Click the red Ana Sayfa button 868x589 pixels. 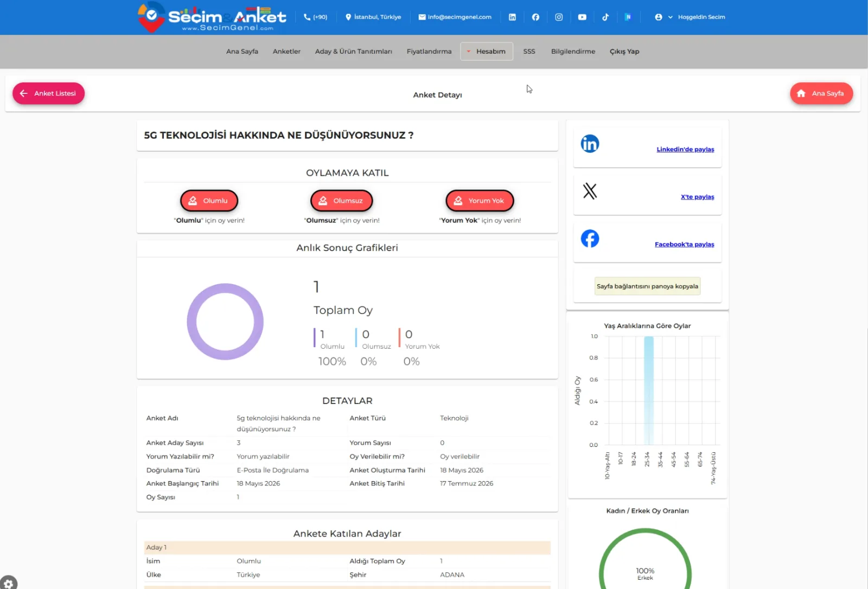(821, 93)
